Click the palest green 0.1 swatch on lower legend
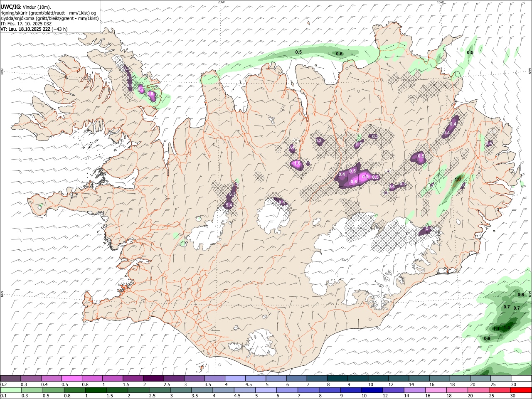Image resolution: width=532 pixels, height=399 pixels. coord(11,390)
